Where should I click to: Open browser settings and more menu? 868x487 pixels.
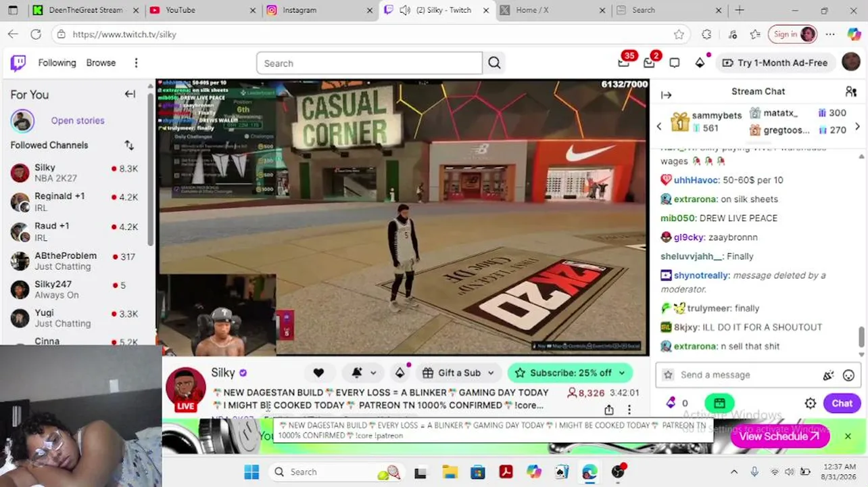[830, 34]
